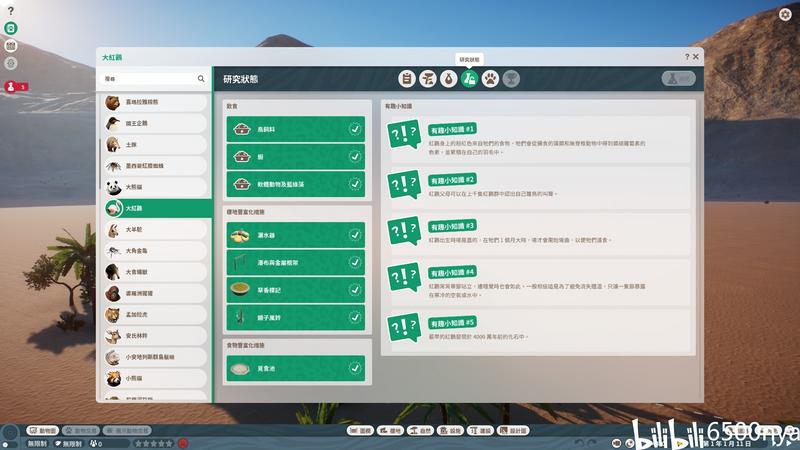This screenshot has width=800, height=450.
Task: Select the grizzly bear entry in the list
Action: [x=156, y=102]
